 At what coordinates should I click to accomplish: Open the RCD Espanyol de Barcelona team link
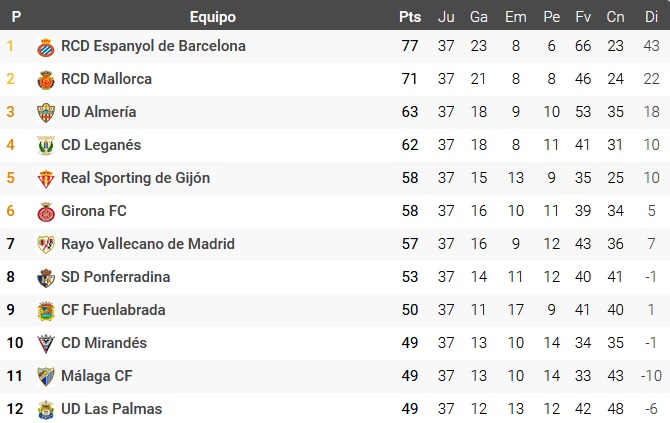(153, 46)
